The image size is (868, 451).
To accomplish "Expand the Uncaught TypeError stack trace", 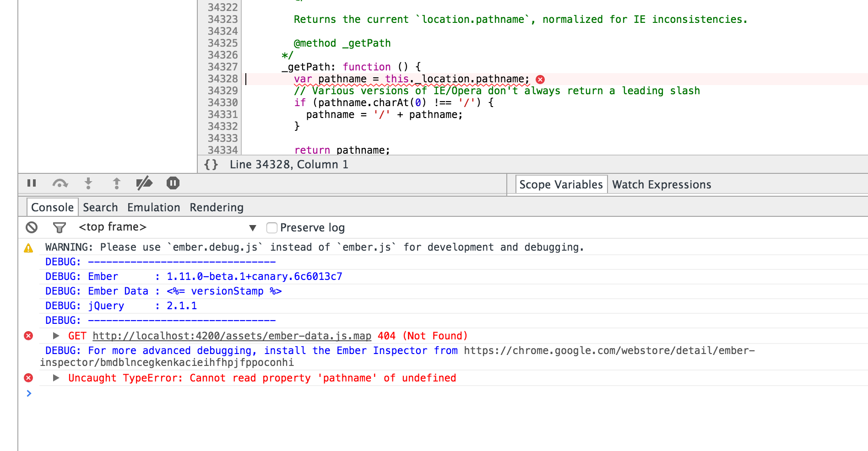I will pyautogui.click(x=56, y=378).
